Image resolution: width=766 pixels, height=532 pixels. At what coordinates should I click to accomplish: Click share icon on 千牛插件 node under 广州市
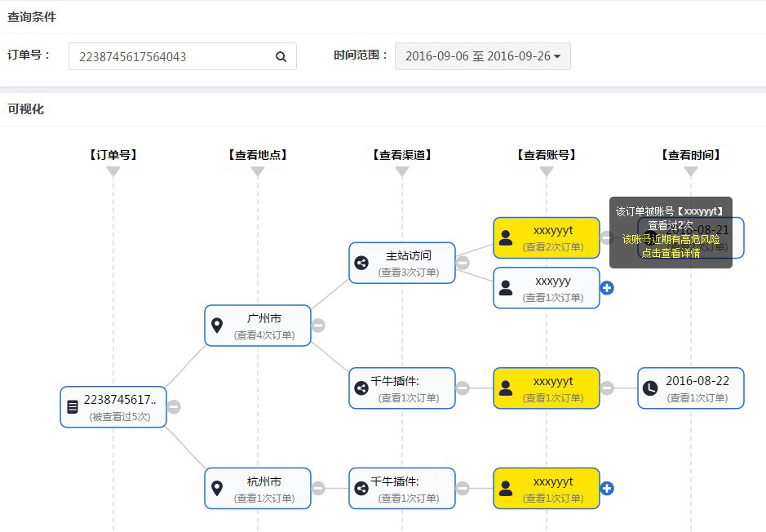[361, 388]
